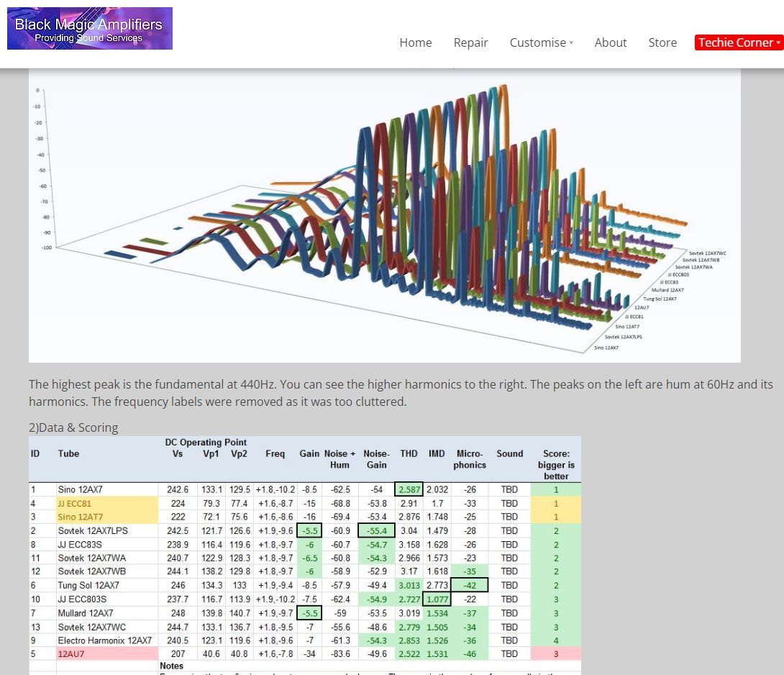This screenshot has width=784, height=675.
Task: Visit the Store page
Action: (x=662, y=42)
